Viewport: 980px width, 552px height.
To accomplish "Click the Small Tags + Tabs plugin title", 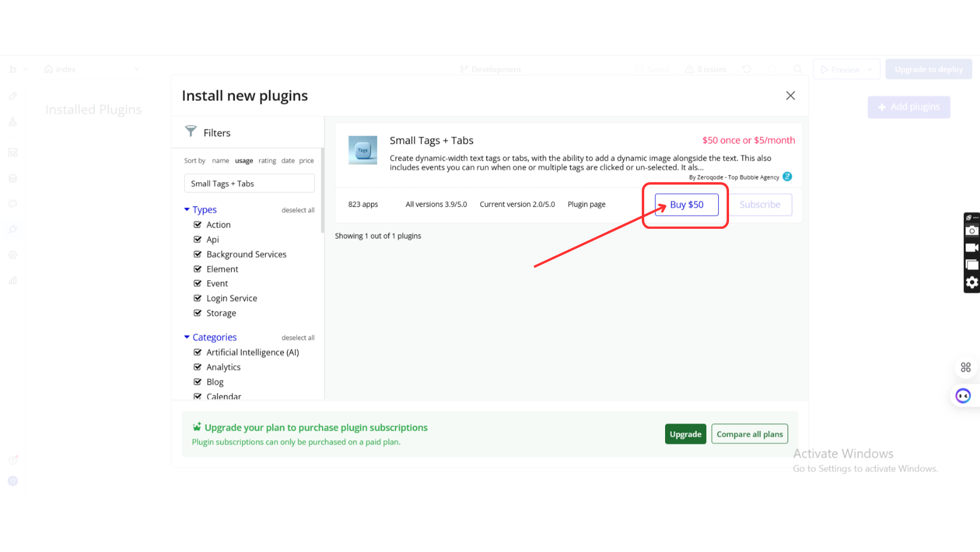I will pyautogui.click(x=431, y=140).
